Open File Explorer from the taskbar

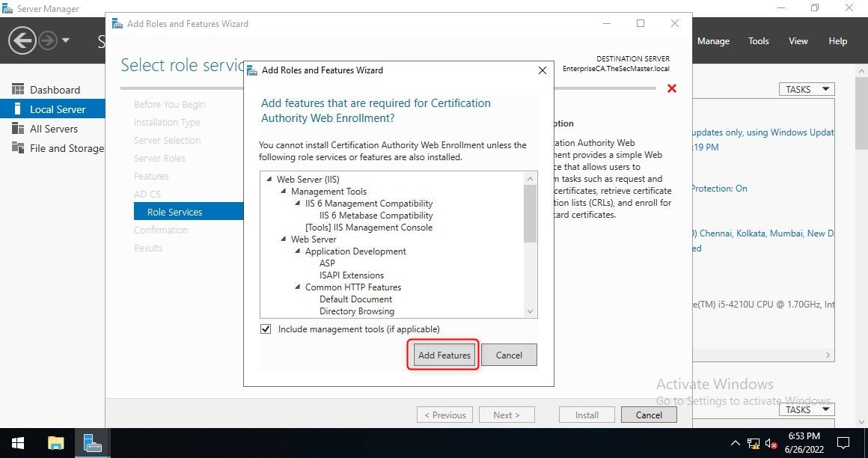[56, 443]
